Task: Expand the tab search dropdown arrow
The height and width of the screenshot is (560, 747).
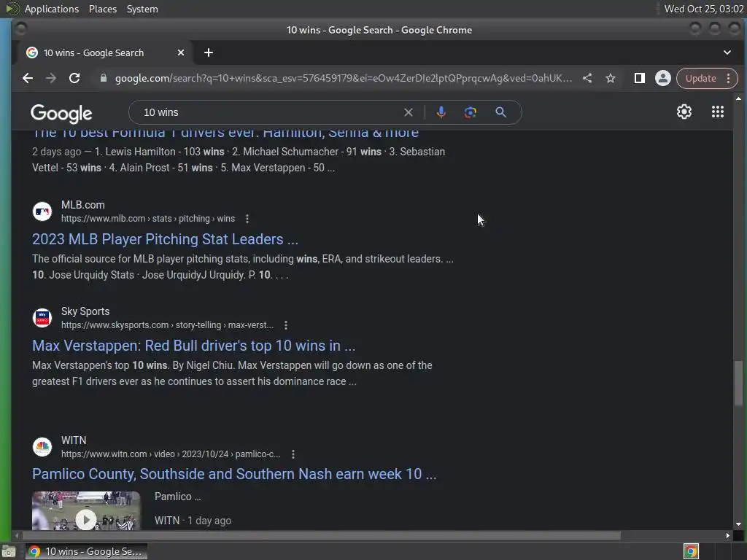Action: click(727, 52)
